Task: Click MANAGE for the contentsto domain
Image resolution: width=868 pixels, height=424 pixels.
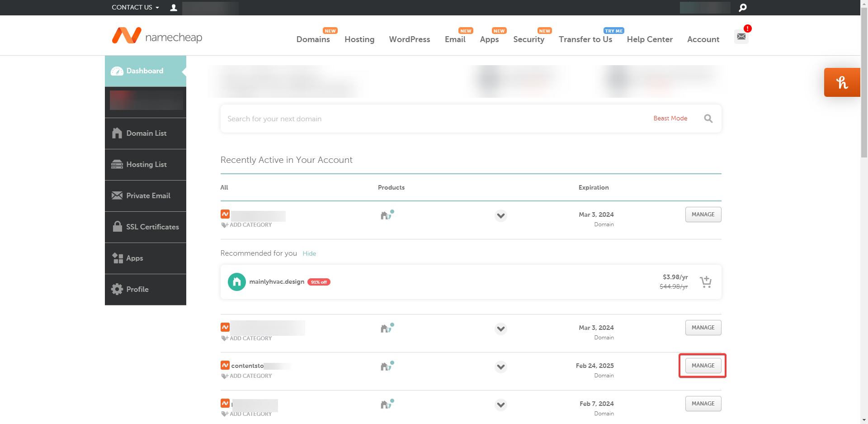Action: tap(703, 366)
